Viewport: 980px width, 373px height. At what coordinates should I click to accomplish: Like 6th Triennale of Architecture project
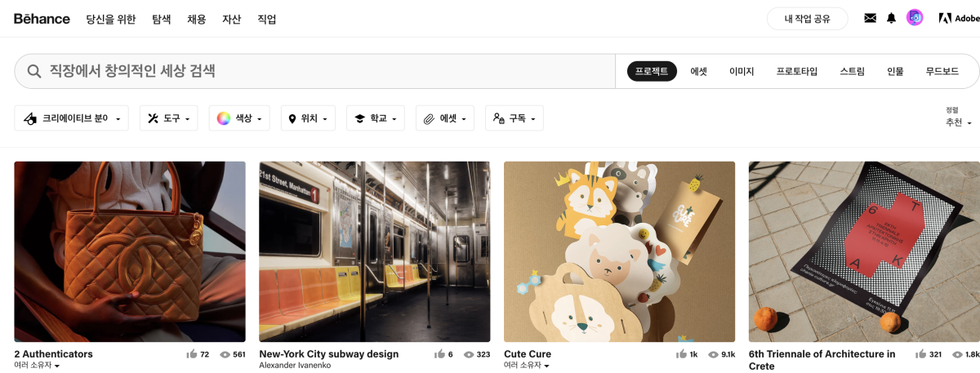(921, 354)
